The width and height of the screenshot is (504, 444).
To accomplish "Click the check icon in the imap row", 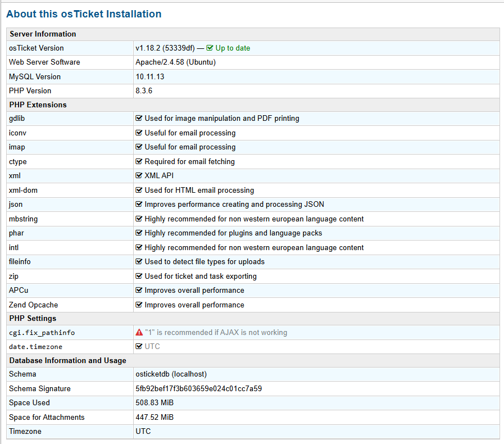I will click(x=139, y=147).
